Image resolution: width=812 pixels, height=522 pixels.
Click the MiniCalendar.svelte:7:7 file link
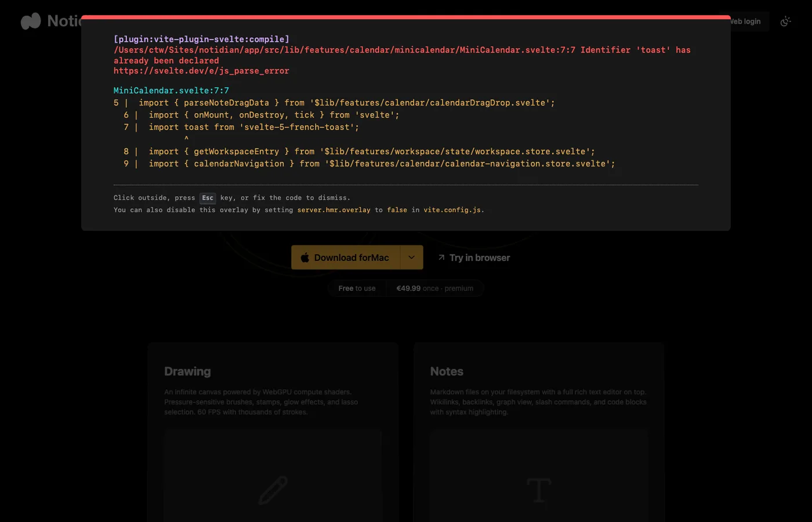171,90
